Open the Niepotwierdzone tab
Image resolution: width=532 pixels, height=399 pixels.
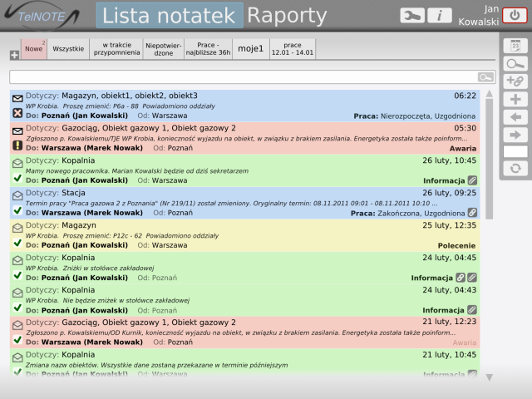[164, 50]
